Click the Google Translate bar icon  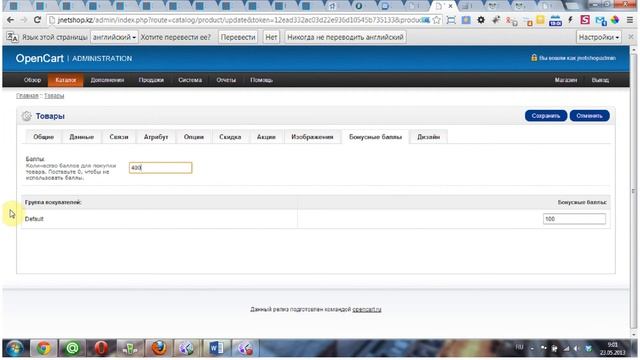12,37
